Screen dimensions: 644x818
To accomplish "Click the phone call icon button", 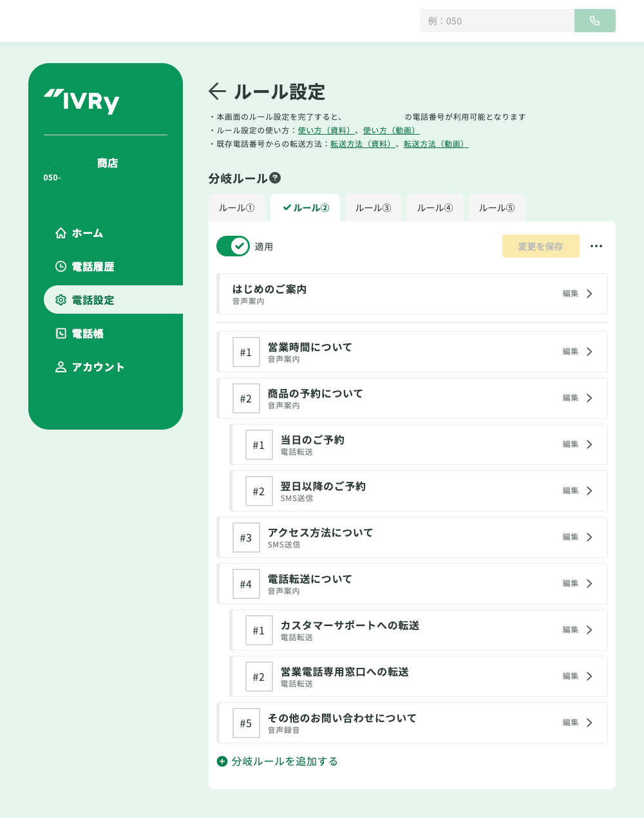I will [x=594, y=21].
